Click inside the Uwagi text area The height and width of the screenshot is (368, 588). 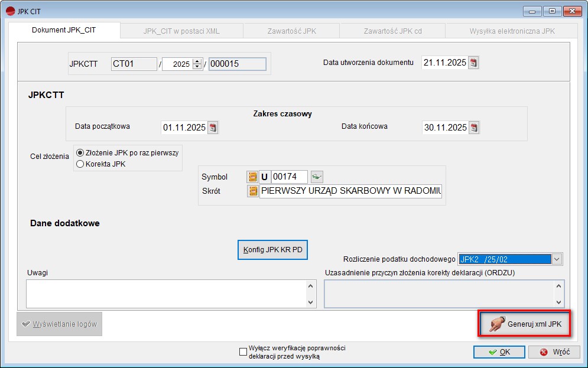(165, 294)
